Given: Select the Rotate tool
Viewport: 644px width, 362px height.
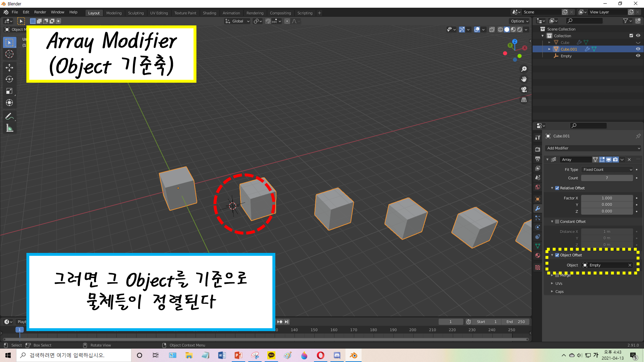Looking at the screenshot, I should [x=9, y=79].
